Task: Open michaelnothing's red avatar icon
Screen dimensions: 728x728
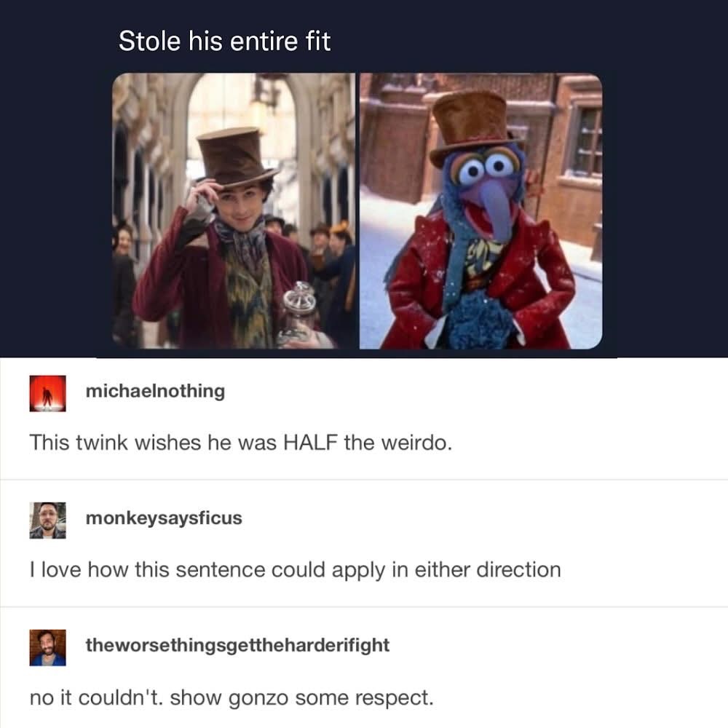Action: point(47,393)
